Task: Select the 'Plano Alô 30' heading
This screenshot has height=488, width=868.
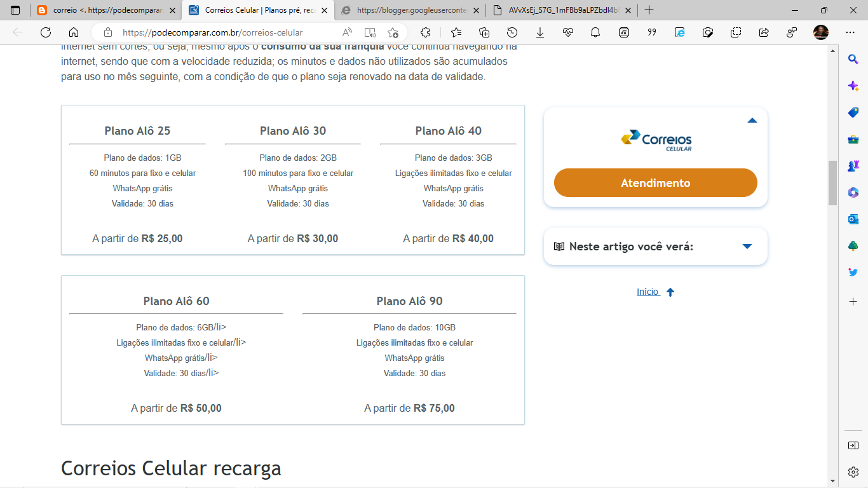Action: 293,131
